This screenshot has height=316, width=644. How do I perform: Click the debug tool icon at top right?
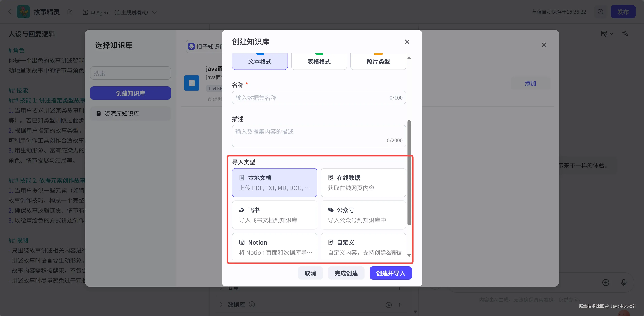[x=625, y=34]
